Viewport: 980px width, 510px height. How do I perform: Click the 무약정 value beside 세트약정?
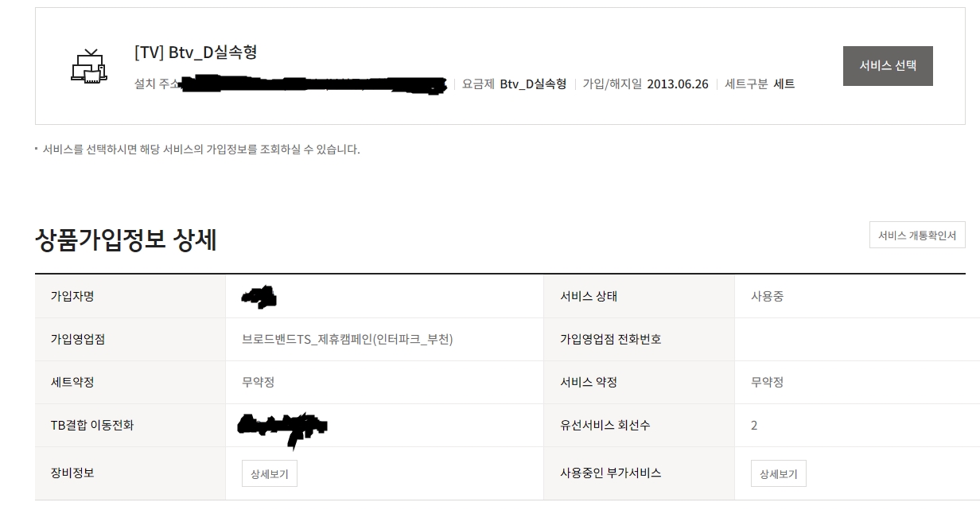tap(258, 383)
